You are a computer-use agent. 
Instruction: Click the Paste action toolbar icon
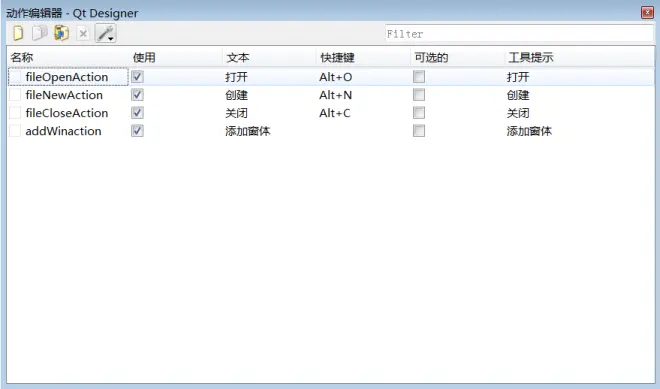61,33
